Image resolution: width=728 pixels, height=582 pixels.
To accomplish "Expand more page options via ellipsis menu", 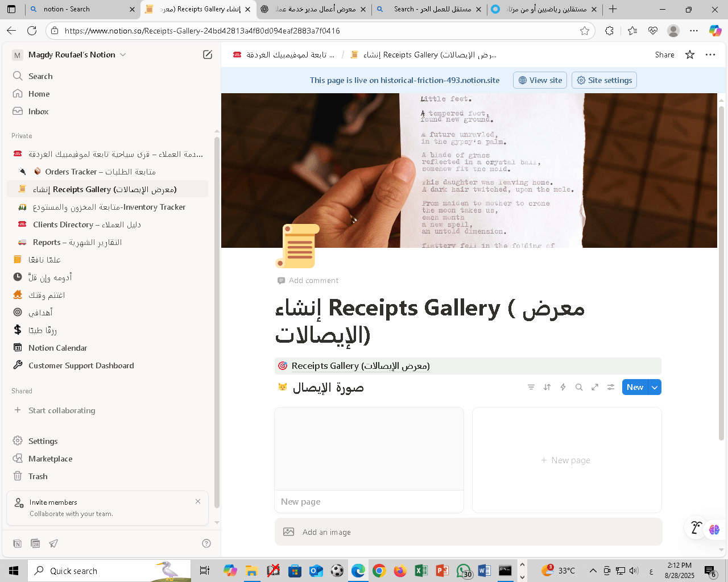I will pos(710,55).
